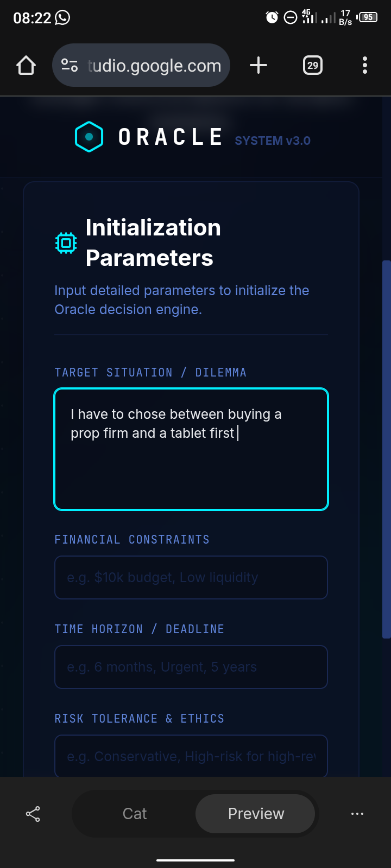Open the browser three-dot overflow menu
Viewport: 391px width, 868px height.
click(x=365, y=66)
